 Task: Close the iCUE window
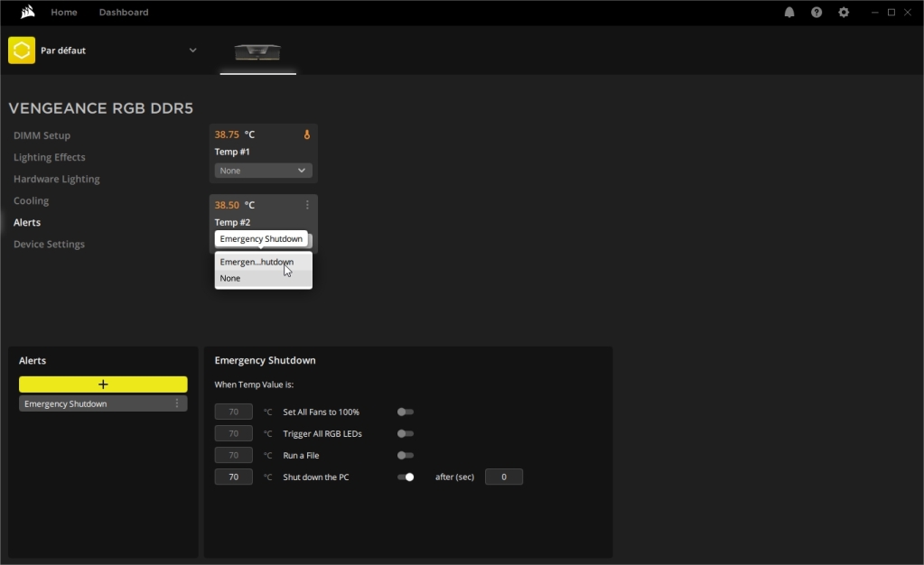click(x=908, y=13)
